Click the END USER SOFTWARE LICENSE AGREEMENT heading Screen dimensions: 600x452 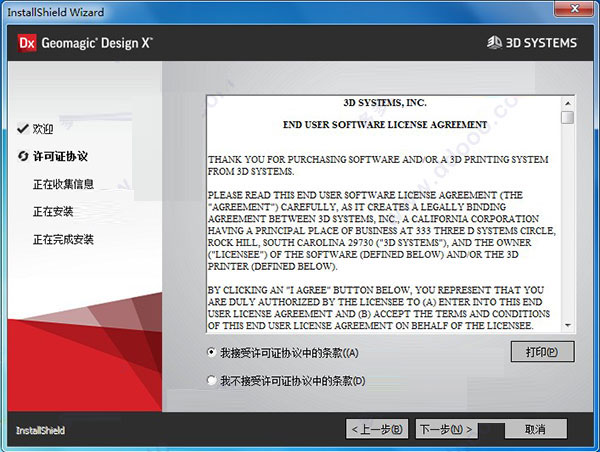pyautogui.click(x=385, y=125)
